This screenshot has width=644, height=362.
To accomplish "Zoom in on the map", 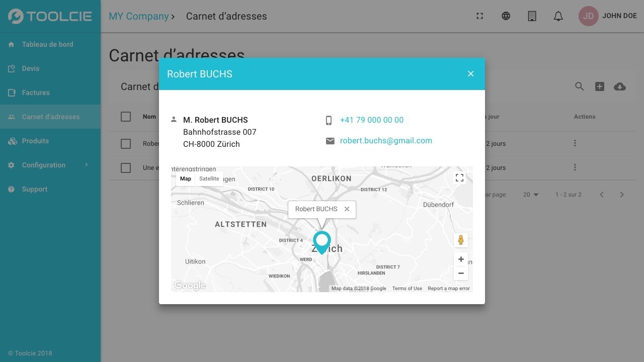I will 461,259.
